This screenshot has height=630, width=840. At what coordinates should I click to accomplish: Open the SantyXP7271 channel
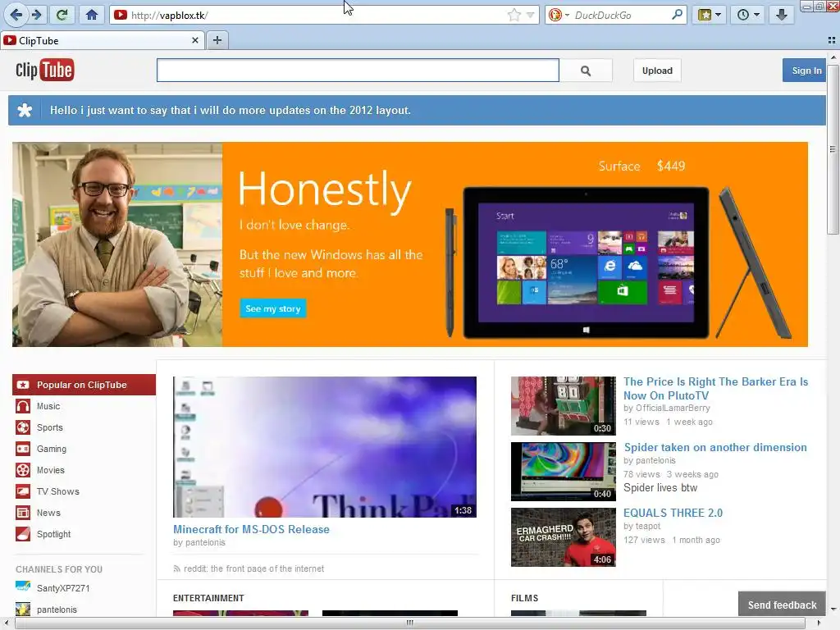click(x=63, y=588)
